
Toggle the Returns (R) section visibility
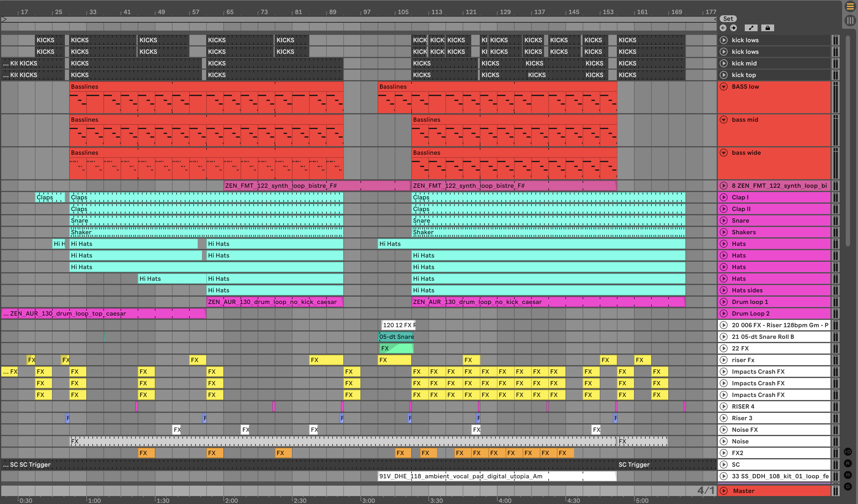[x=848, y=464]
